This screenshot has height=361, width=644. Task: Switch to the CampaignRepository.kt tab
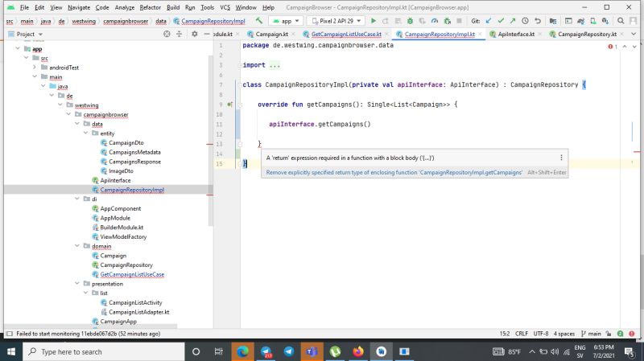tap(587, 34)
